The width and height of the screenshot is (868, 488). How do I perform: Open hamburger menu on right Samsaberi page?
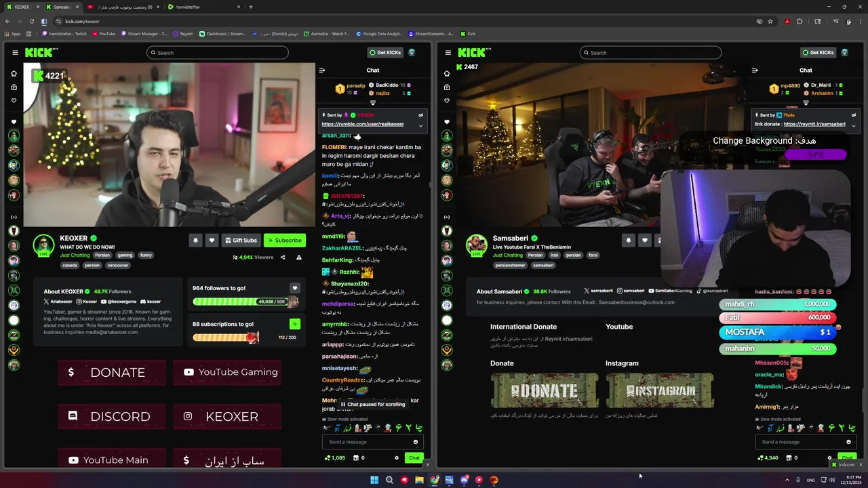tap(448, 52)
